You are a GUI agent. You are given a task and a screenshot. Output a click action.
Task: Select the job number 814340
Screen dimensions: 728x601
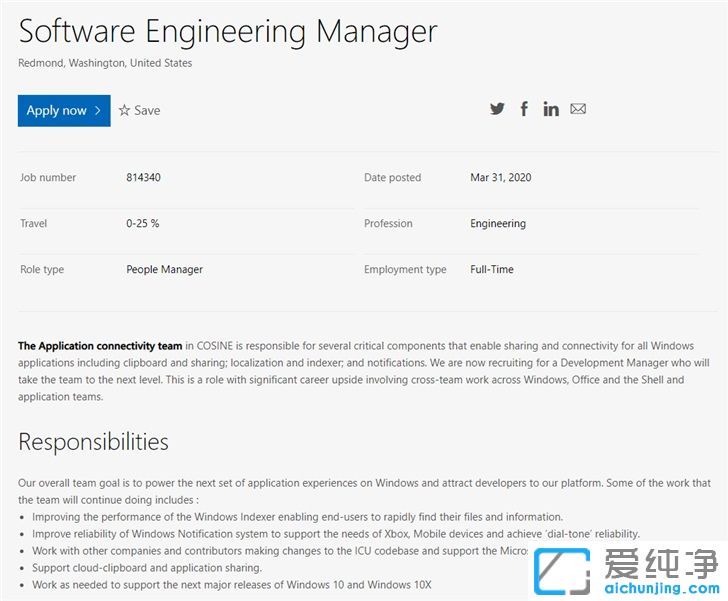point(143,178)
